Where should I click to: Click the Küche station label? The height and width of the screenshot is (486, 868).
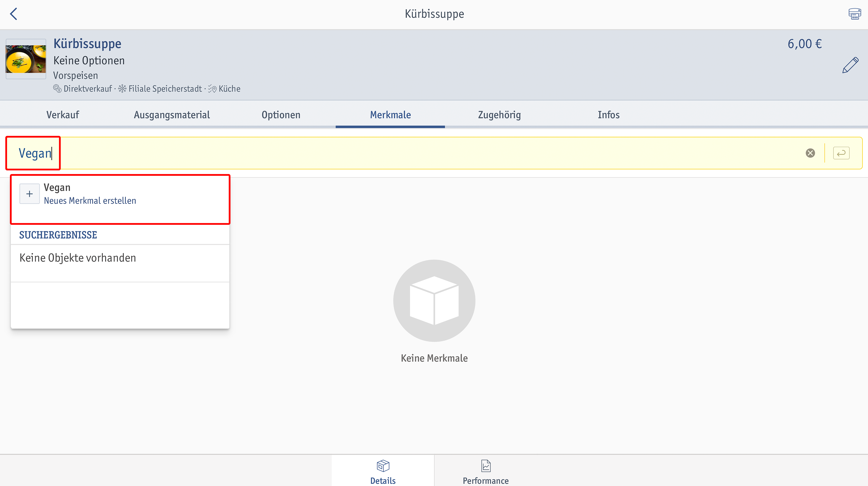(230, 89)
